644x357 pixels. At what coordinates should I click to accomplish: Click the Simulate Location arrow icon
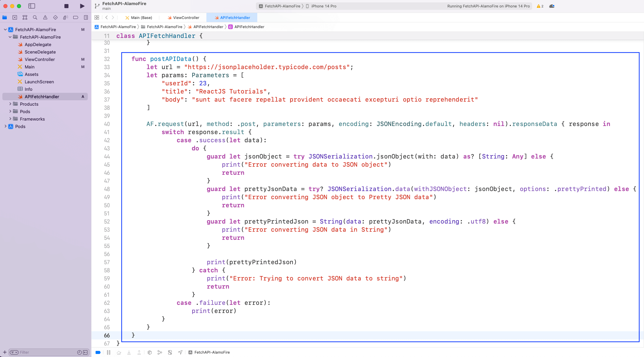click(180, 352)
